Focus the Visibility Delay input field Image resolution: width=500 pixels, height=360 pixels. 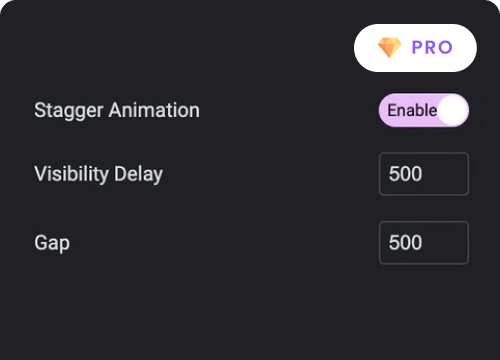424,174
